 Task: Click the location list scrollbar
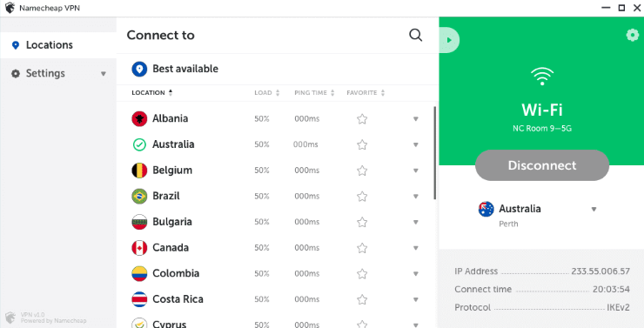pos(434,153)
